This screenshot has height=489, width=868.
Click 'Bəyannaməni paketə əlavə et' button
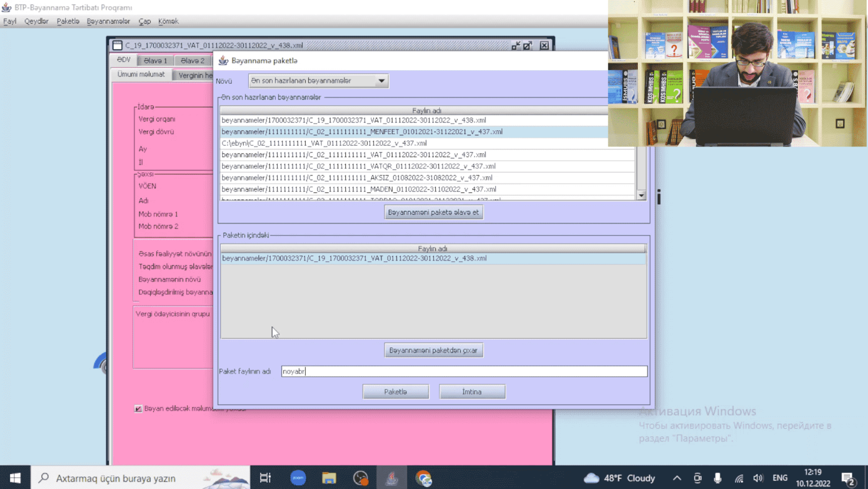coord(433,212)
